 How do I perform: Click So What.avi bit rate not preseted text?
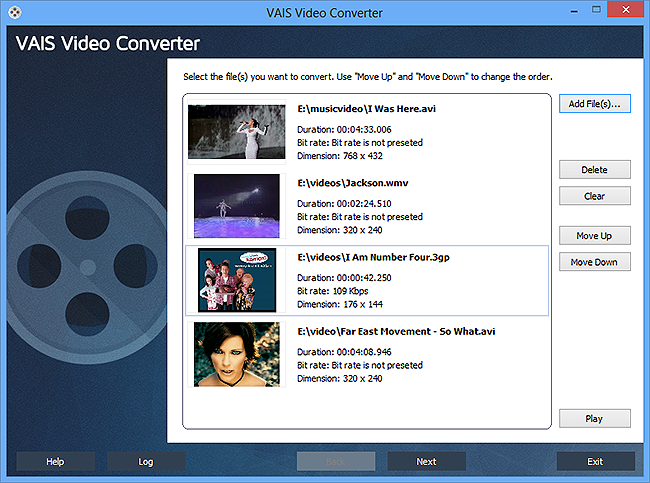pyautogui.click(x=360, y=365)
